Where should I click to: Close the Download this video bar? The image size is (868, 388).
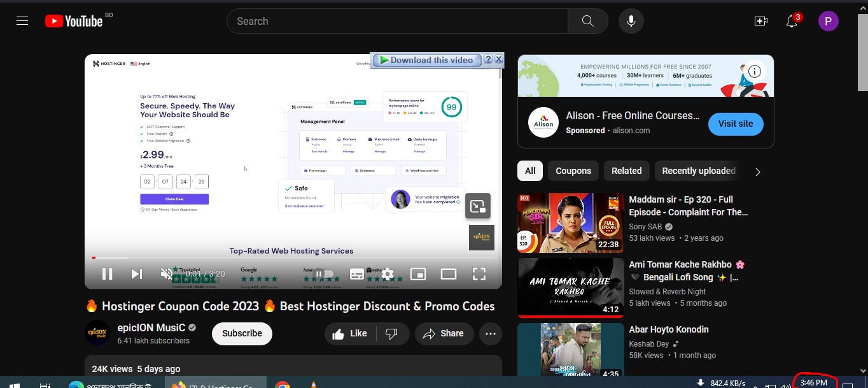(498, 59)
